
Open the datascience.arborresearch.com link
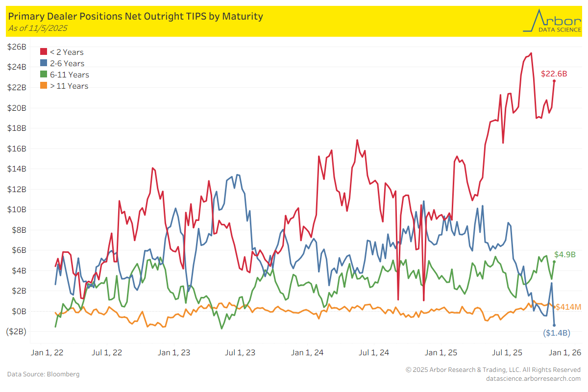click(533, 378)
